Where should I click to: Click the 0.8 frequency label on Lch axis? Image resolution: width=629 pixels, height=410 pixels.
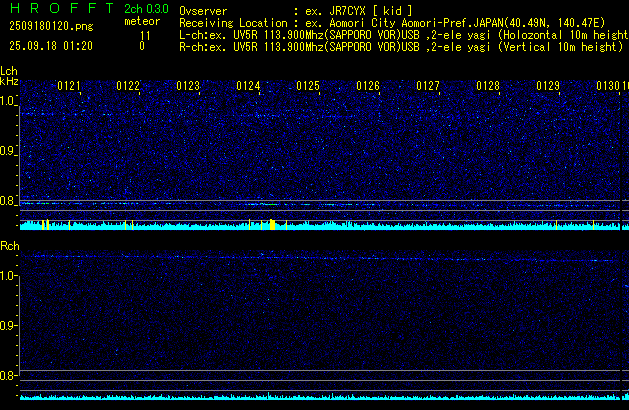coord(7,201)
